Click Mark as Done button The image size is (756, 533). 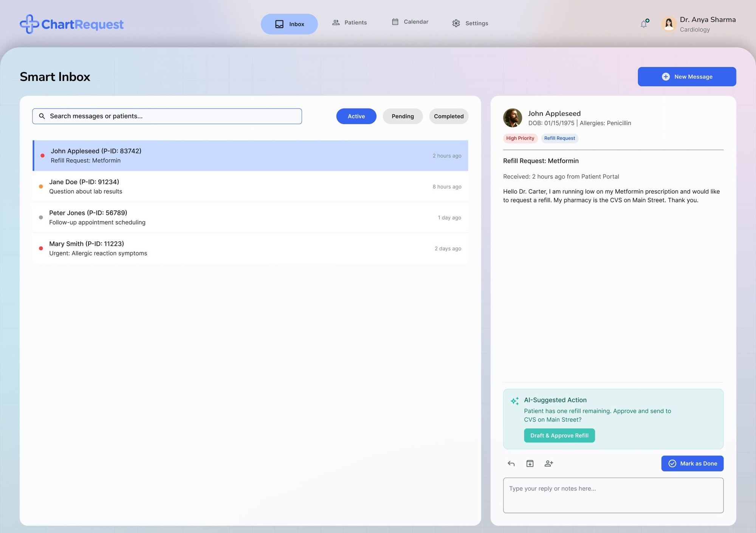click(692, 463)
